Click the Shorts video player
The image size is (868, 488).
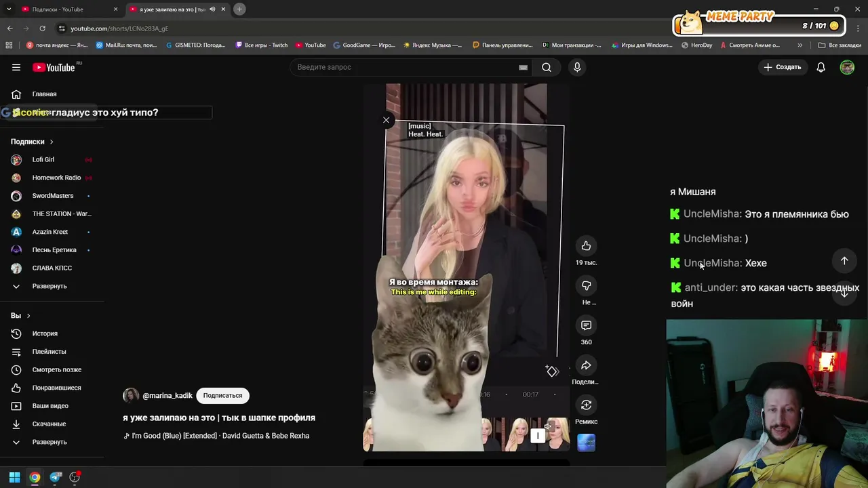click(x=466, y=267)
